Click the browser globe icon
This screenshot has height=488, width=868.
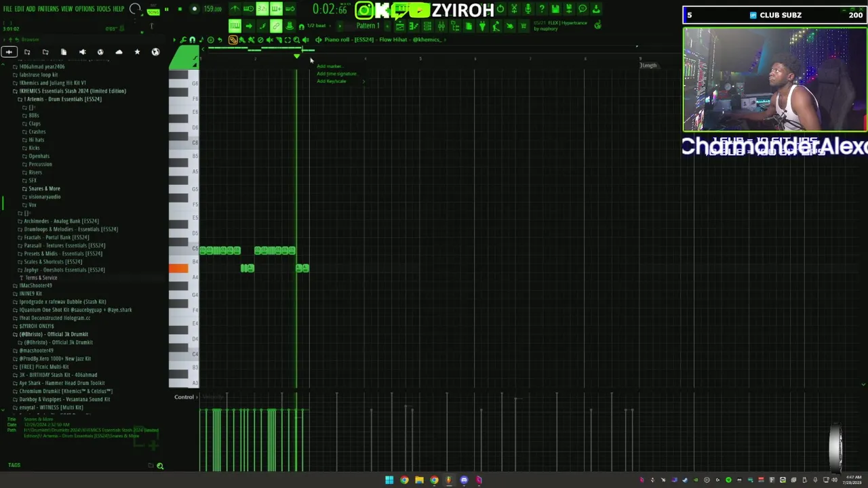click(155, 52)
